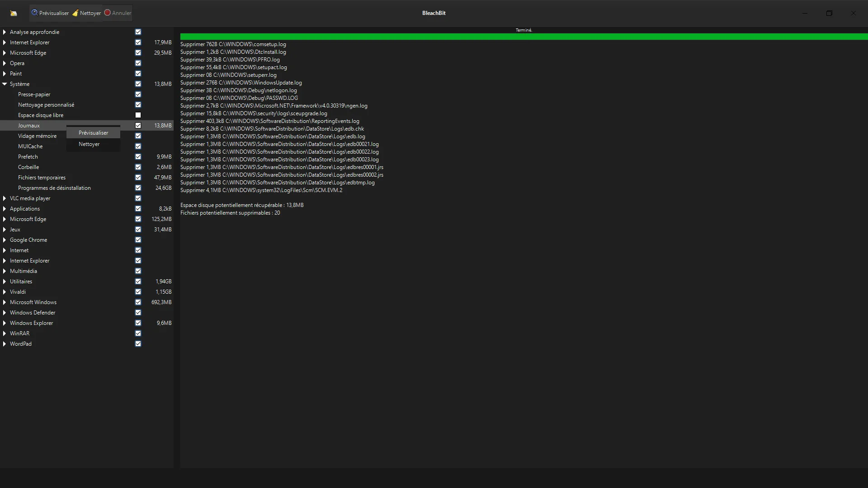Image resolution: width=868 pixels, height=488 pixels.
Task: Click the red Annuler stop icon
Action: click(x=107, y=13)
